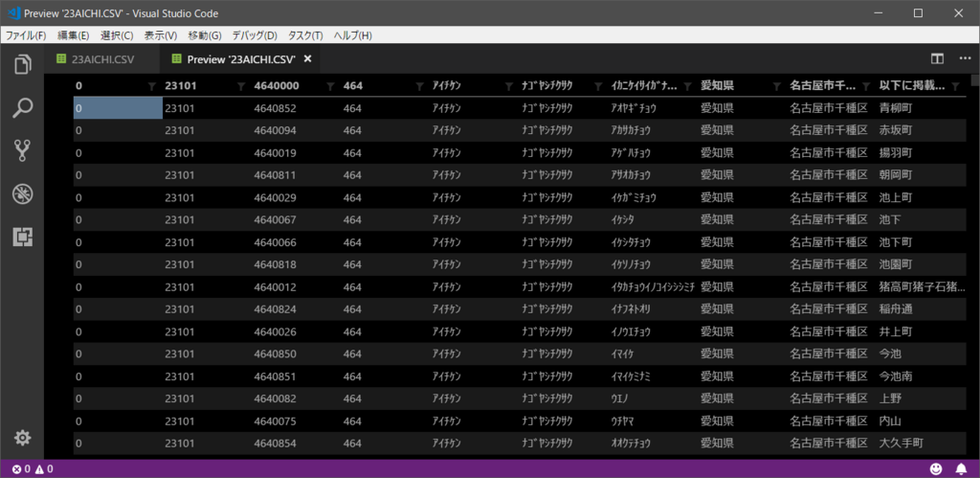
Task: Open the Explorer view in activity bar
Action: [23, 64]
